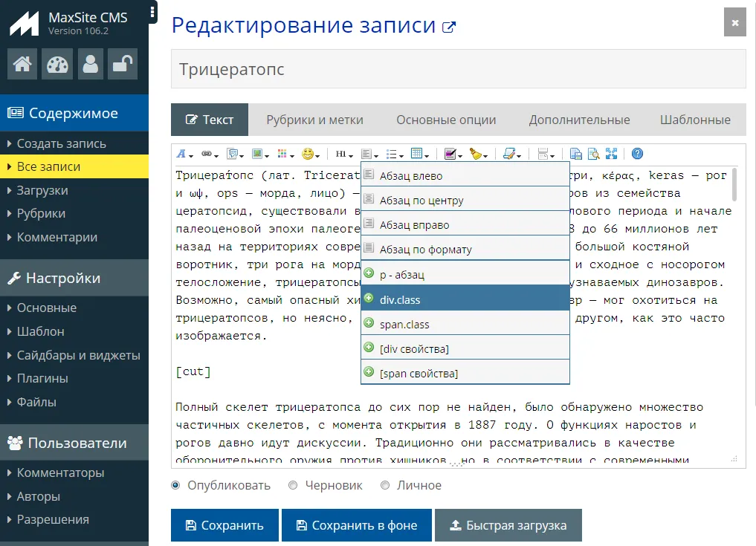The width and height of the screenshot is (756, 546).
Task: Click the unlock logout icon
Action: click(x=123, y=65)
